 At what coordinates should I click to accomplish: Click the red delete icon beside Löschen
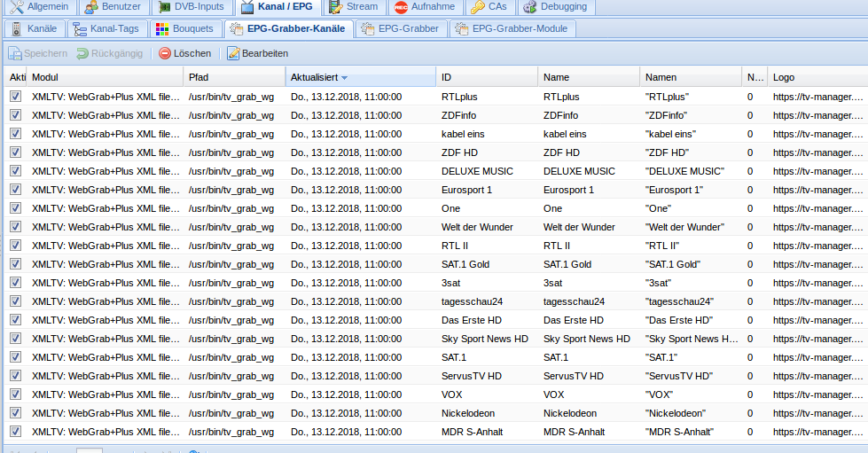pos(164,53)
